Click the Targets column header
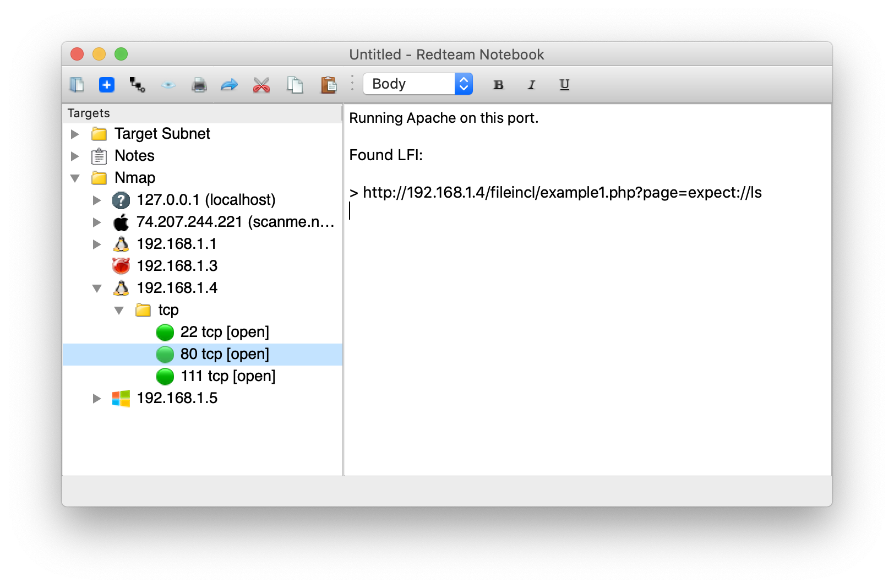 pos(203,113)
